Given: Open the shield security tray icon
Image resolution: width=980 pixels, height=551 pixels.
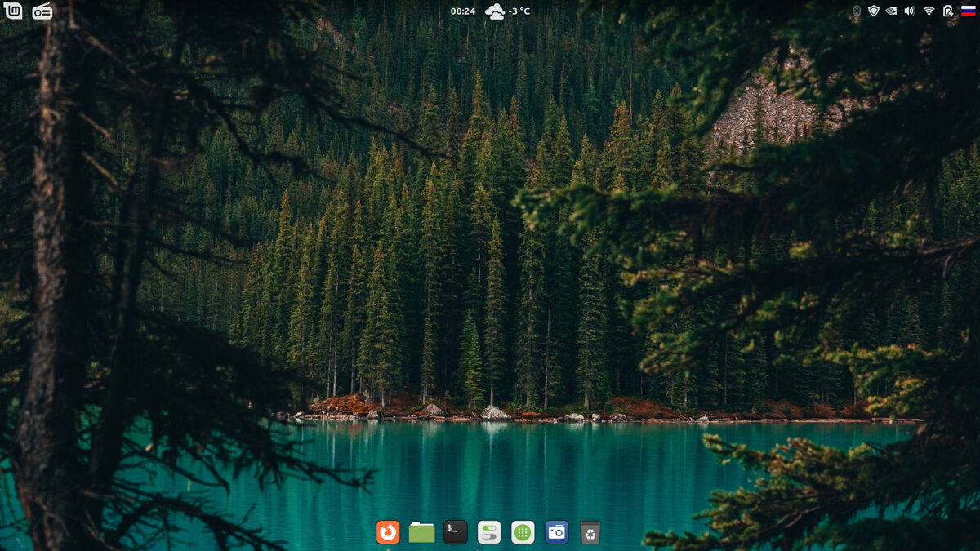Looking at the screenshot, I should [874, 11].
